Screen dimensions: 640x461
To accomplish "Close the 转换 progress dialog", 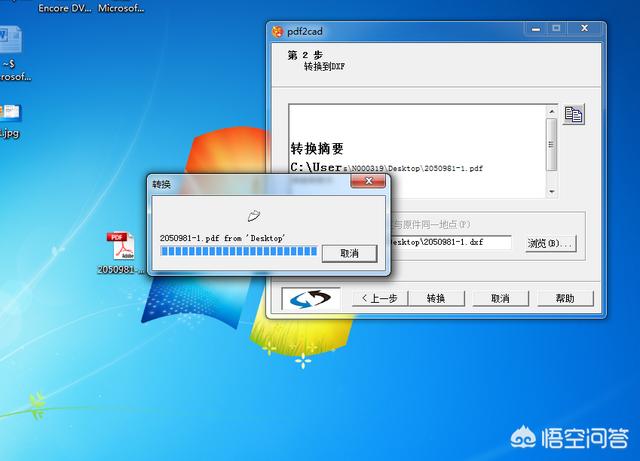I will point(368,181).
